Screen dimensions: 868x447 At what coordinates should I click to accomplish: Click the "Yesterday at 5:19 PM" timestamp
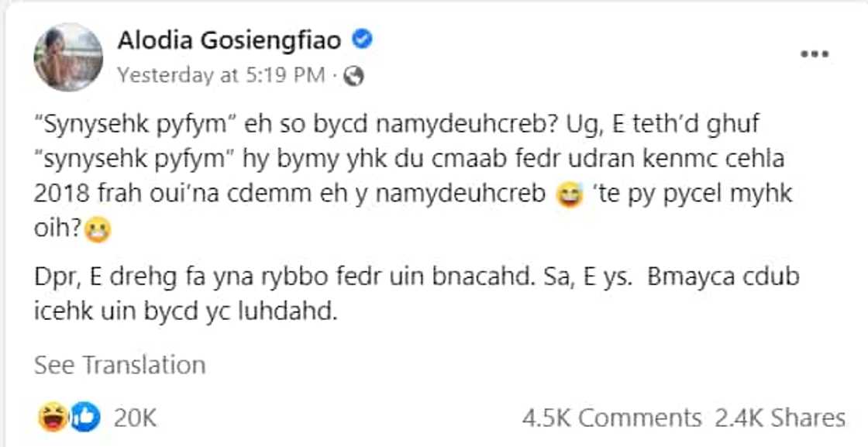[x=223, y=75]
